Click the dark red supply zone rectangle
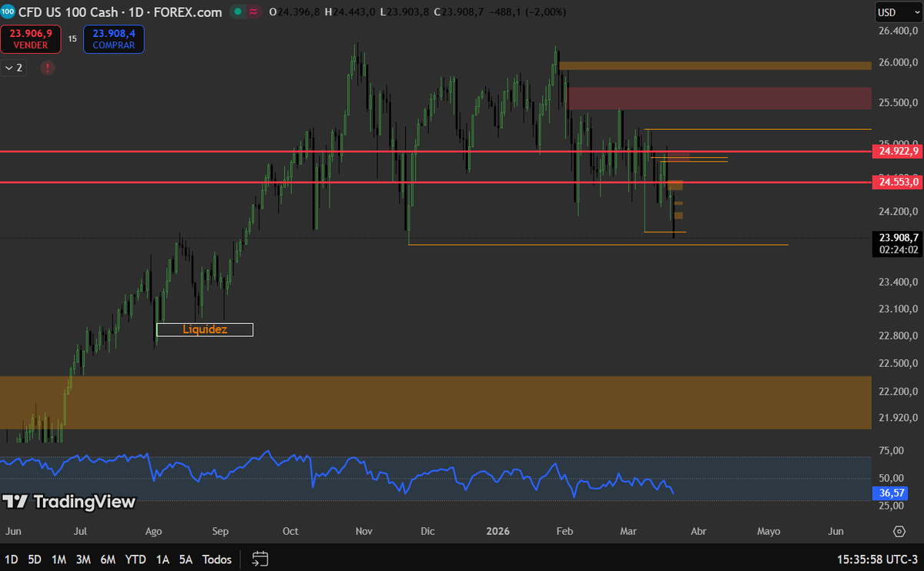The image size is (924, 571). (x=719, y=99)
